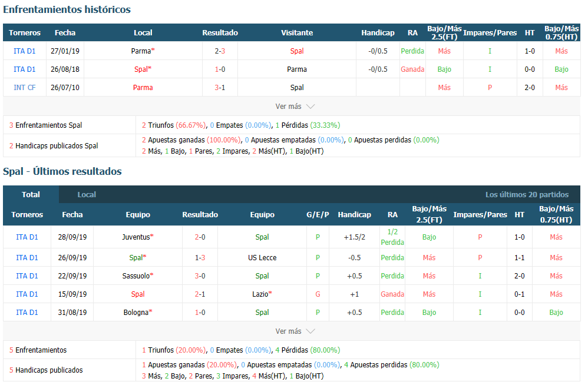Open ITA D1 link for 27/01/19 match
The width and height of the screenshot is (588, 385).
pyautogui.click(x=24, y=51)
